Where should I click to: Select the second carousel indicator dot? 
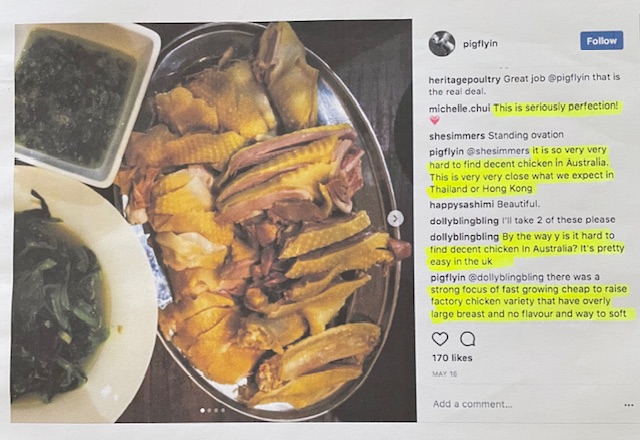pos(209,411)
